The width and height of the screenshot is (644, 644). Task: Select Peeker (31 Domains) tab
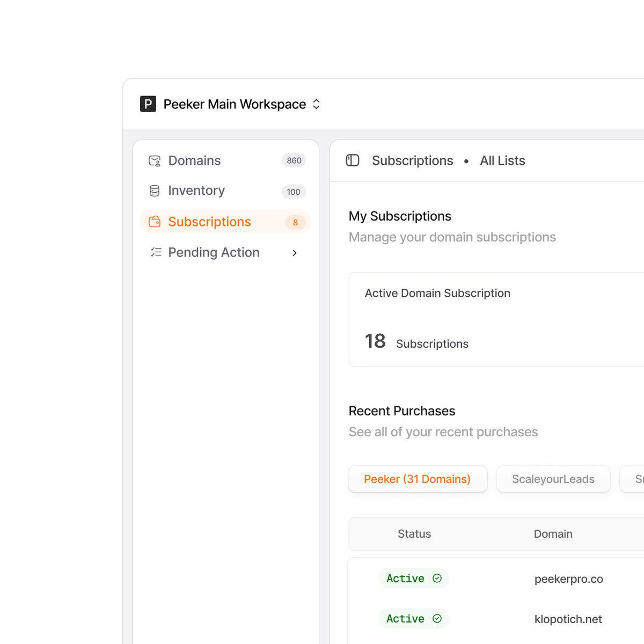[x=418, y=479]
